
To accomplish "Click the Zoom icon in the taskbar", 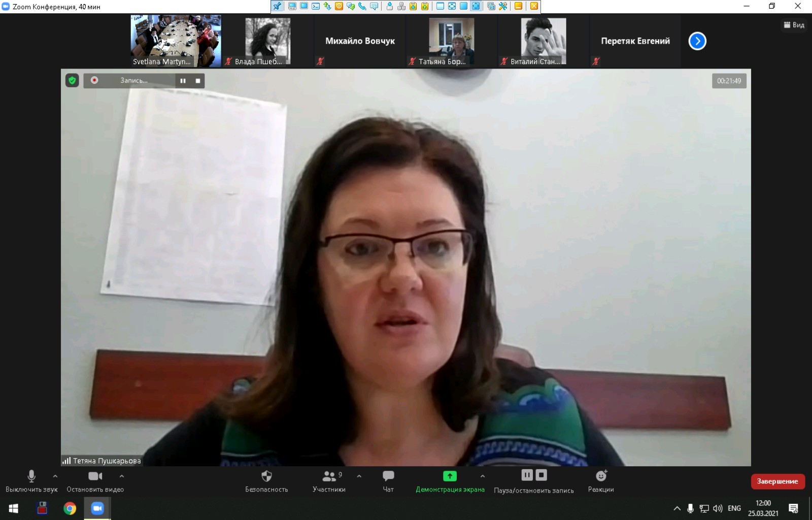I will [x=97, y=508].
